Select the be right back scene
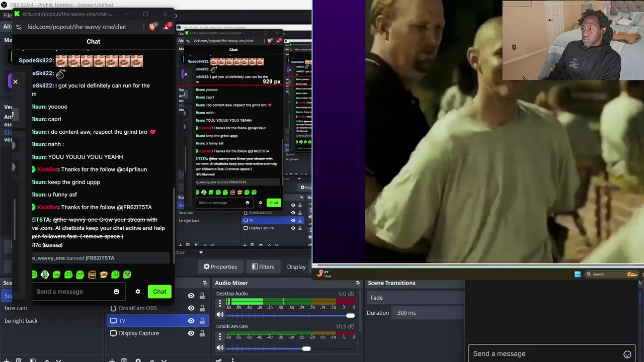The height and width of the screenshot is (362, 644). tap(21, 321)
